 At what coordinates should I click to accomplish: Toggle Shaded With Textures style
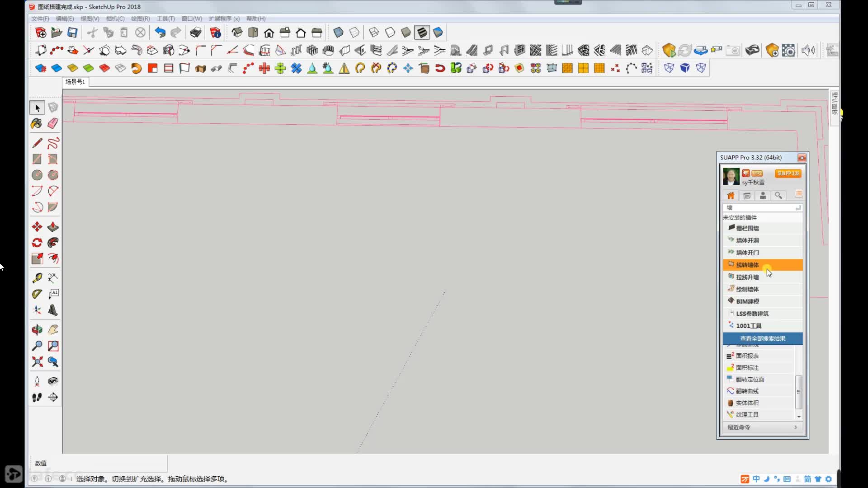pos(422,33)
